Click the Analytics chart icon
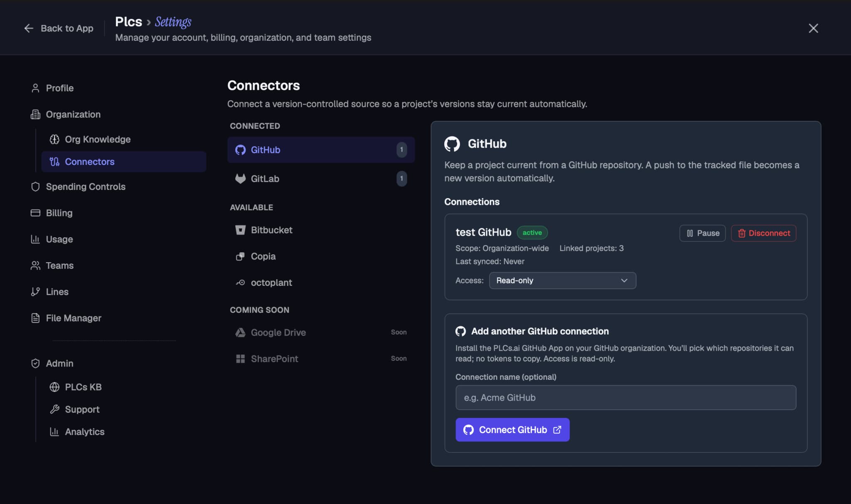 click(54, 432)
